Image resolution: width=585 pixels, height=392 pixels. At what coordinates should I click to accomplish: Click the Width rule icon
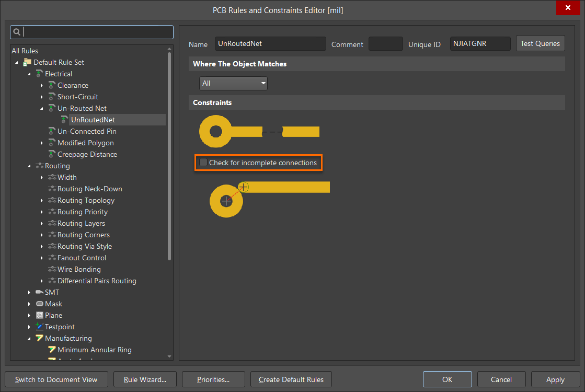[x=52, y=177]
